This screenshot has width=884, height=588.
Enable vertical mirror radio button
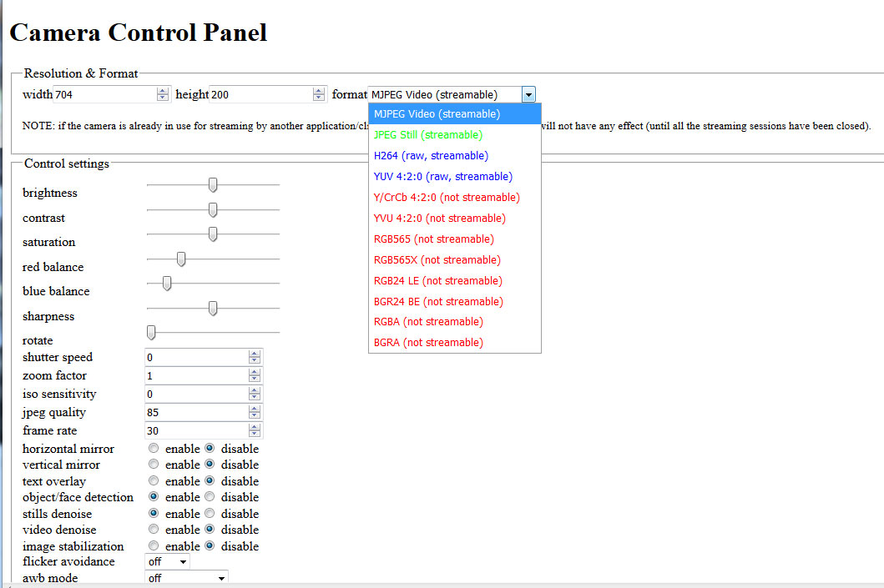pos(154,464)
